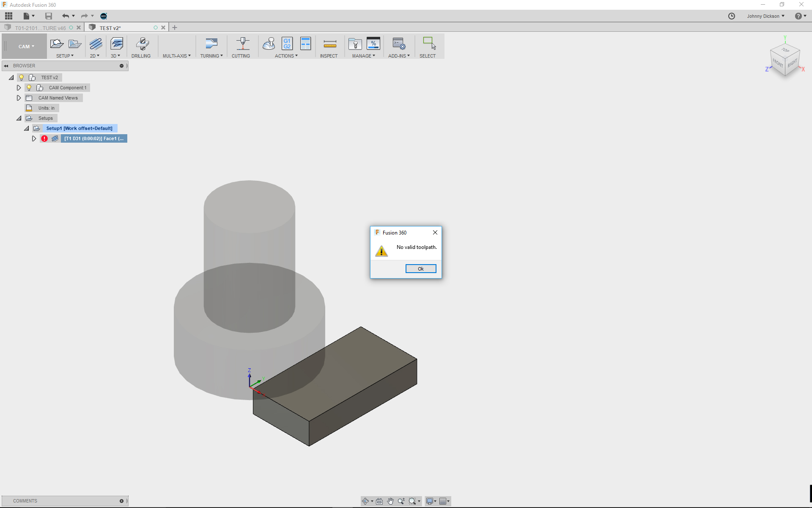Click the Comments panel plus circle
This screenshot has width=812, height=508.
pyautogui.click(x=121, y=501)
